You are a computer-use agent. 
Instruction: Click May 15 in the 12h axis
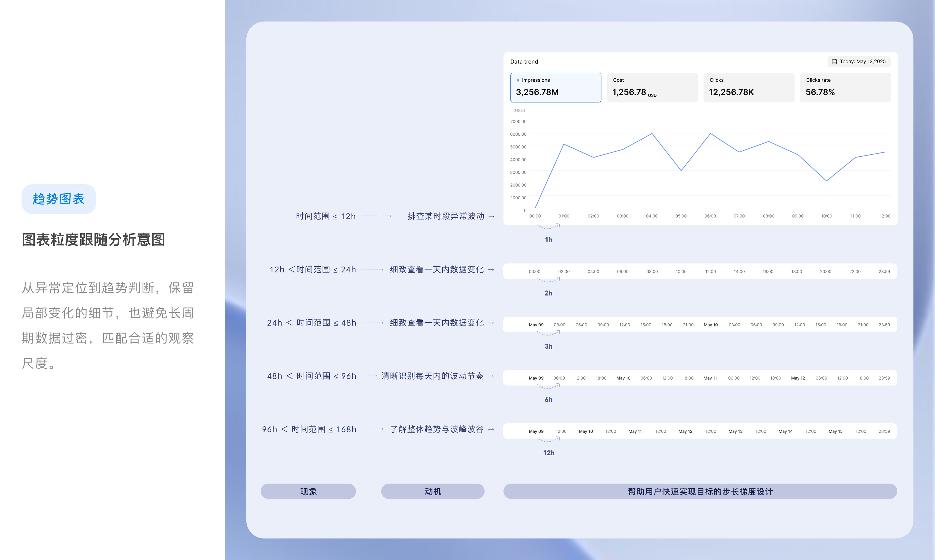[x=835, y=431]
